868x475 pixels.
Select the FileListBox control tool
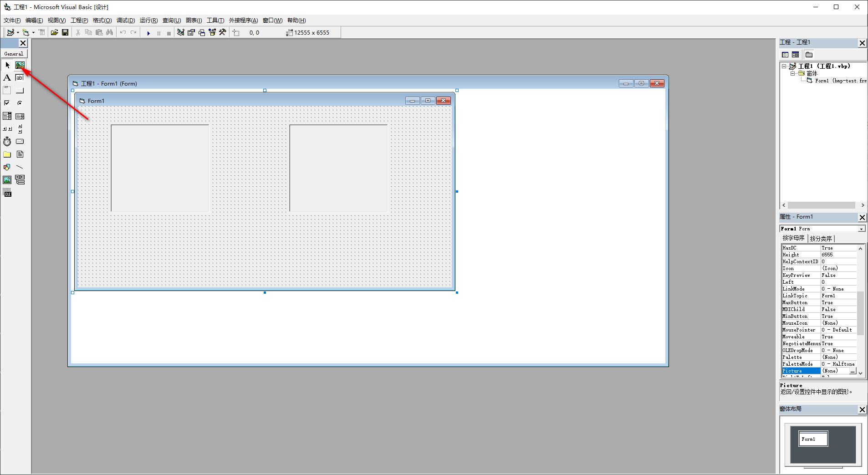click(x=20, y=154)
